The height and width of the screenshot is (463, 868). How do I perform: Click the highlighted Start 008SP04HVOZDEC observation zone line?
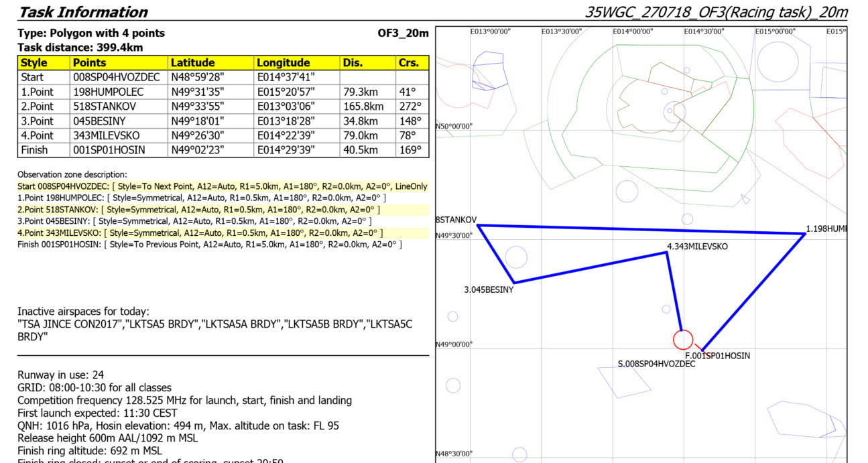coord(222,186)
